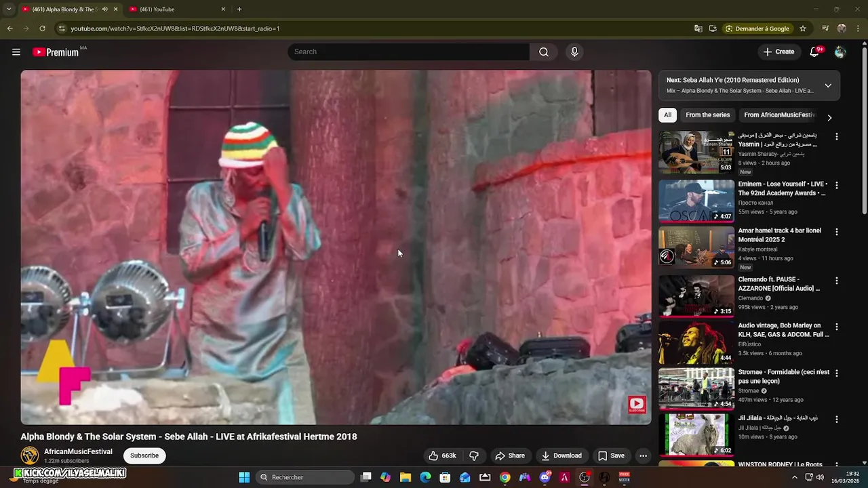Click the search magnifier button

click(x=544, y=52)
